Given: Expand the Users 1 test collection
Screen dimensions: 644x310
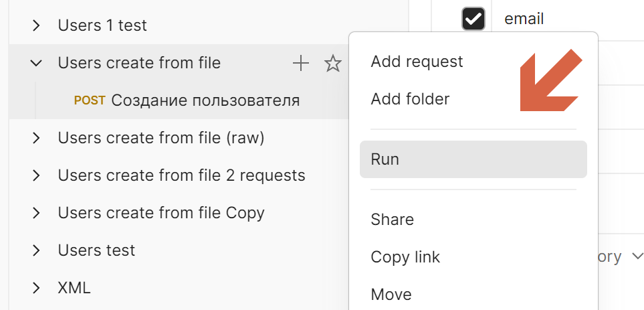Looking at the screenshot, I should (36, 25).
